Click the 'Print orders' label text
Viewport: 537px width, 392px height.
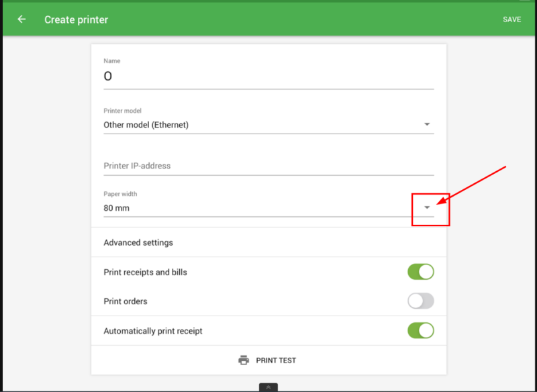126,301
